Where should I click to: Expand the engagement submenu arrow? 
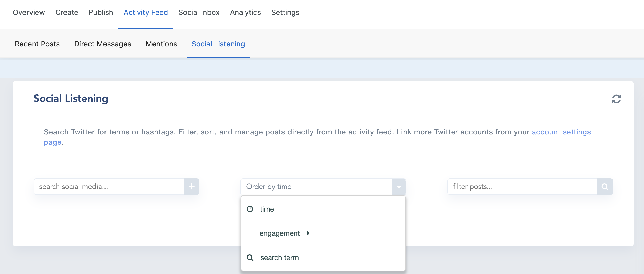point(308,233)
